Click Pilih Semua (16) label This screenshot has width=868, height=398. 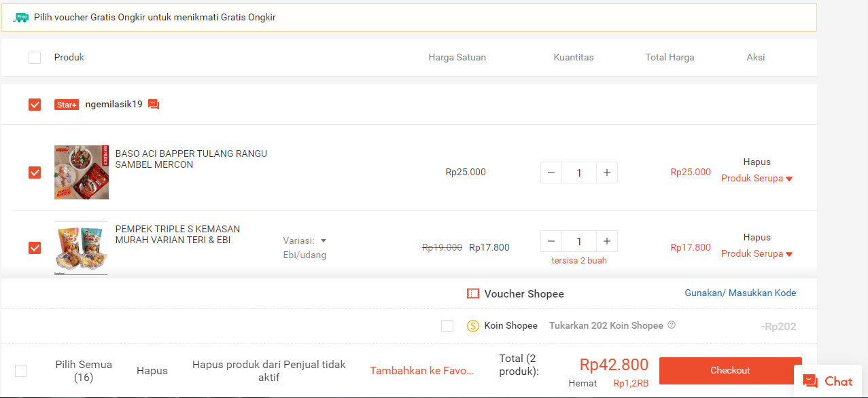pos(84,371)
